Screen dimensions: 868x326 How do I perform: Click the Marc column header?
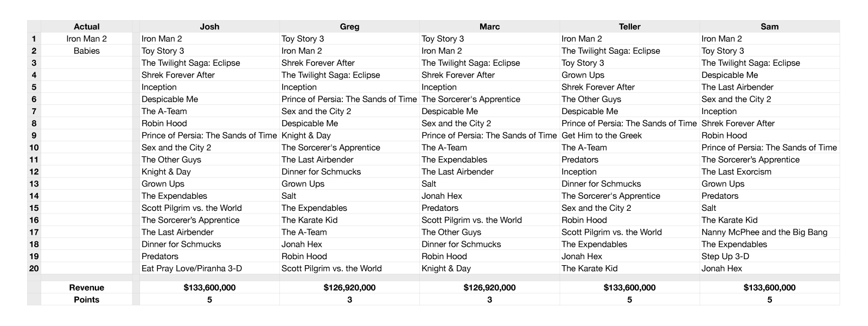pos(489,27)
